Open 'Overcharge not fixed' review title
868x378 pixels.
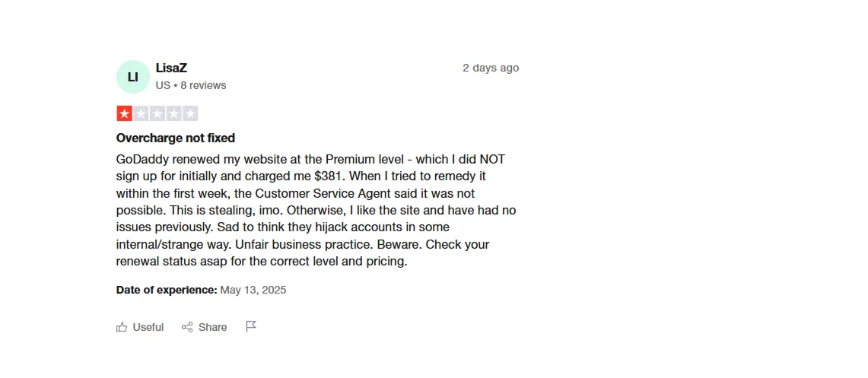(175, 138)
